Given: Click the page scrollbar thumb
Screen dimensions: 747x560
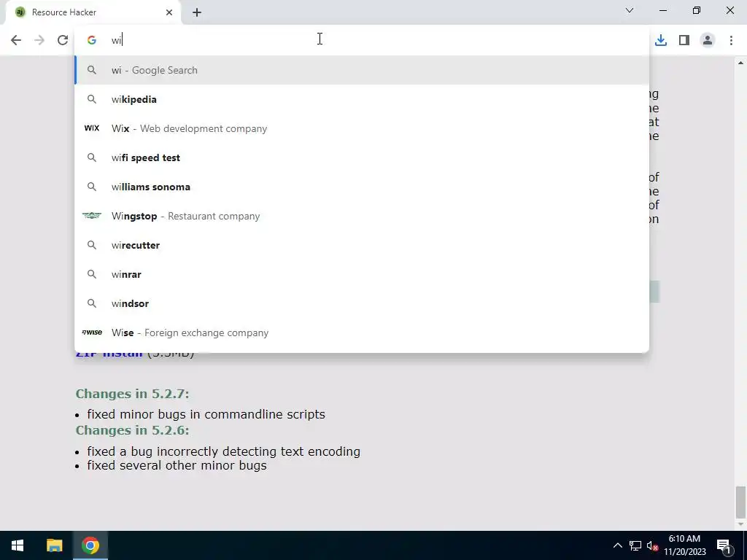Looking at the screenshot, I should [740, 502].
